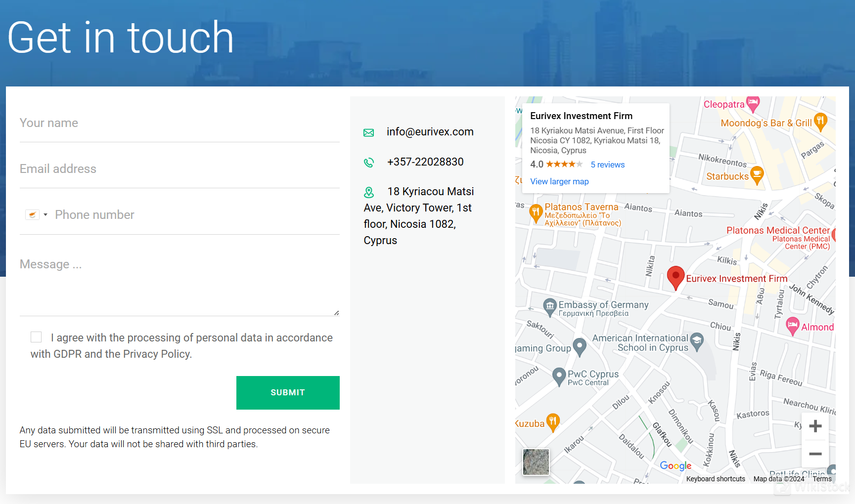
Task: Open the map Terms link
Action: click(x=821, y=479)
